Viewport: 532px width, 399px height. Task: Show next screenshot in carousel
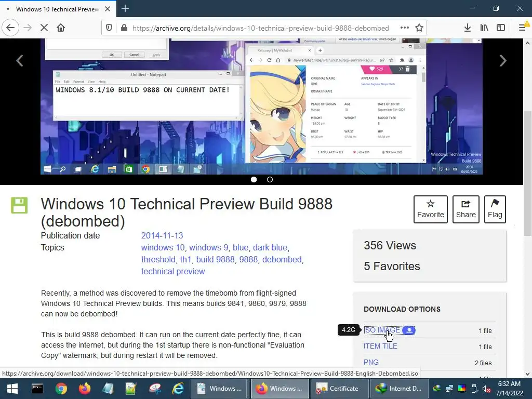pos(503,61)
